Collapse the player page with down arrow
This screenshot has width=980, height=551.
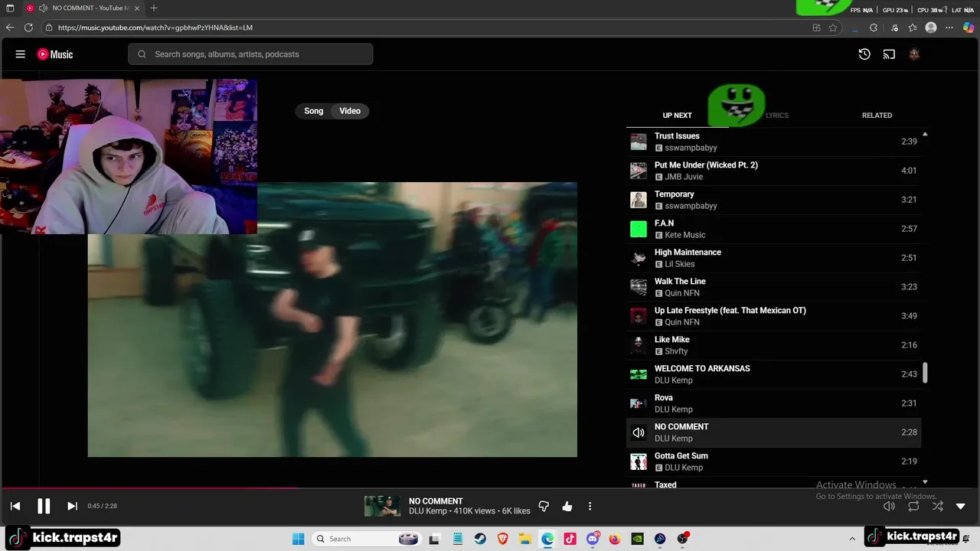pos(961,506)
